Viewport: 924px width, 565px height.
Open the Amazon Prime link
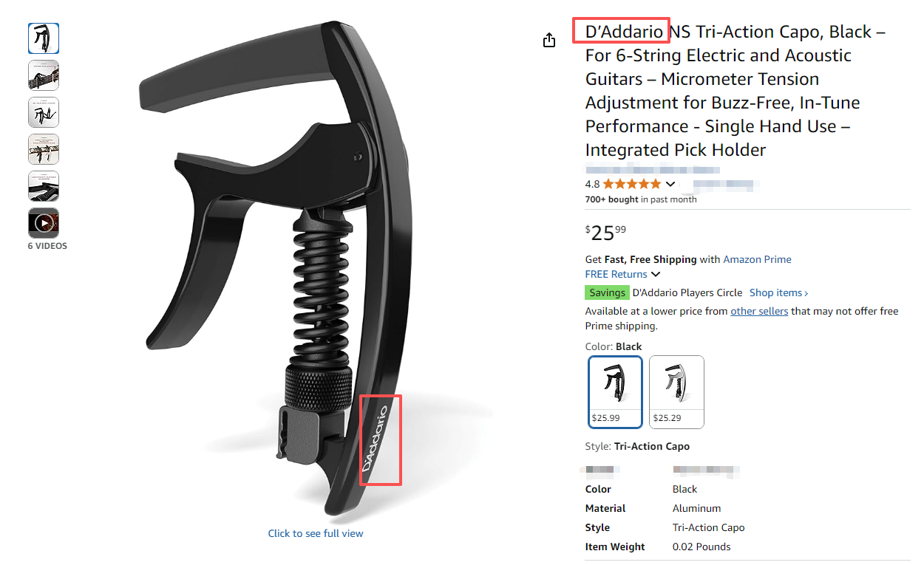(757, 259)
